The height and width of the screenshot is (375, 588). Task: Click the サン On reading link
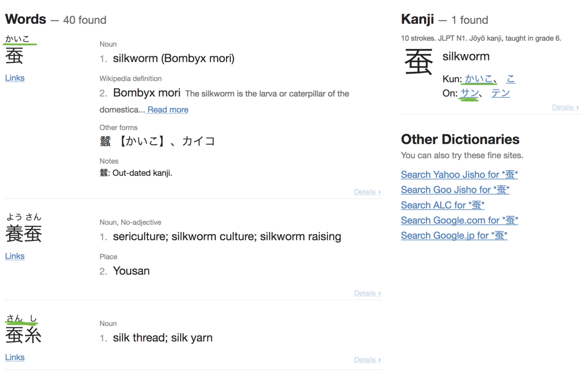pos(469,93)
